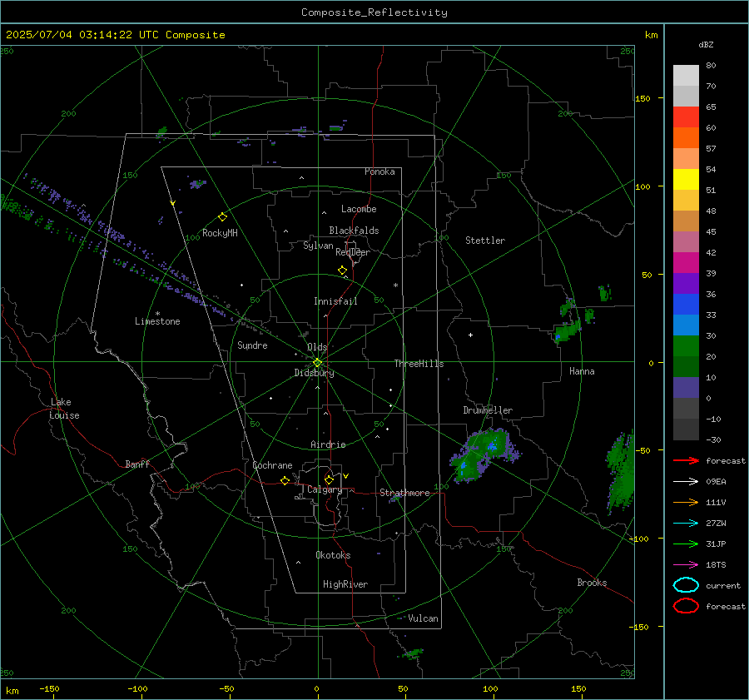This screenshot has height=700, width=749.
Task: Click the Okotoks label on map
Action: [x=333, y=555]
